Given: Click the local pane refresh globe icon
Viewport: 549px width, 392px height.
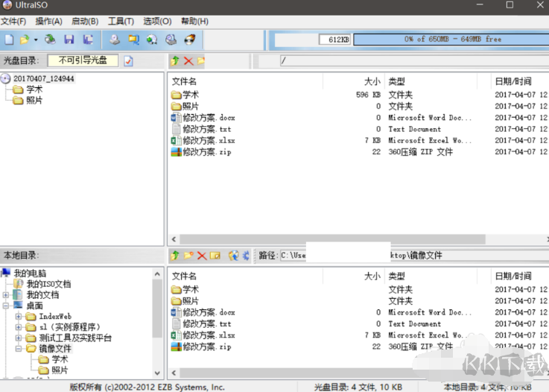Looking at the screenshot, I should click(234, 256).
